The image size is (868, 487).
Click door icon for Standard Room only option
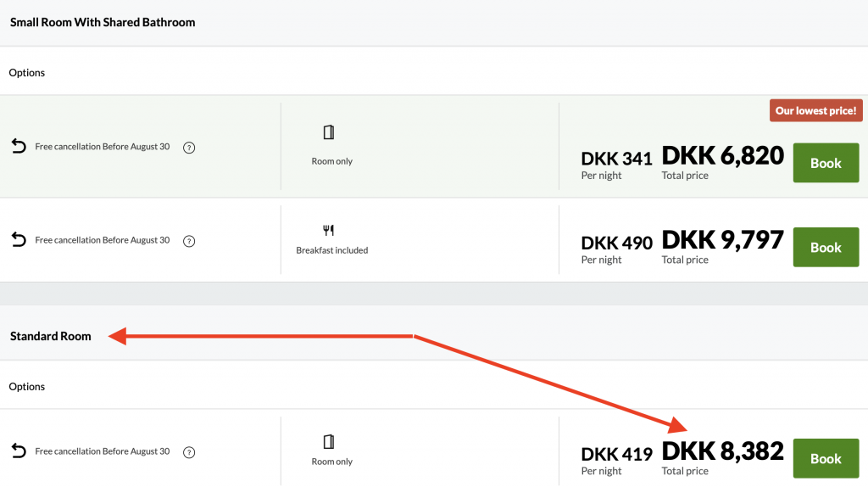(x=329, y=441)
